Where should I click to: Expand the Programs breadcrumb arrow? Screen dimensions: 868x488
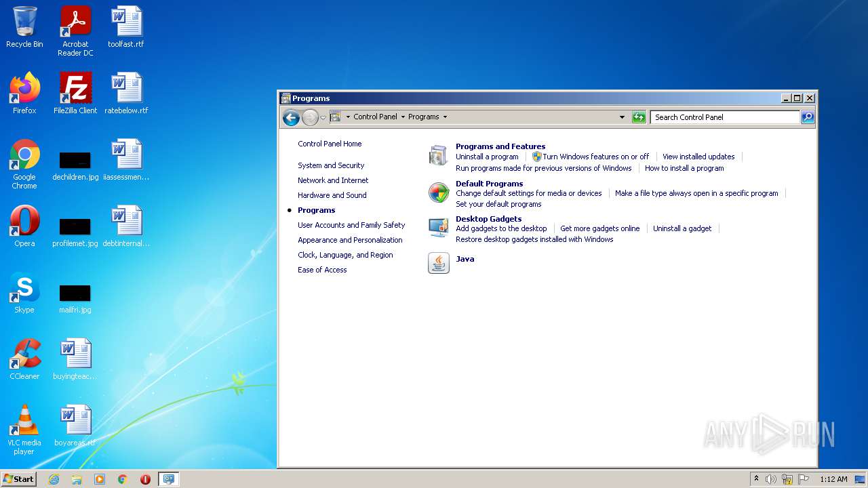(x=445, y=117)
